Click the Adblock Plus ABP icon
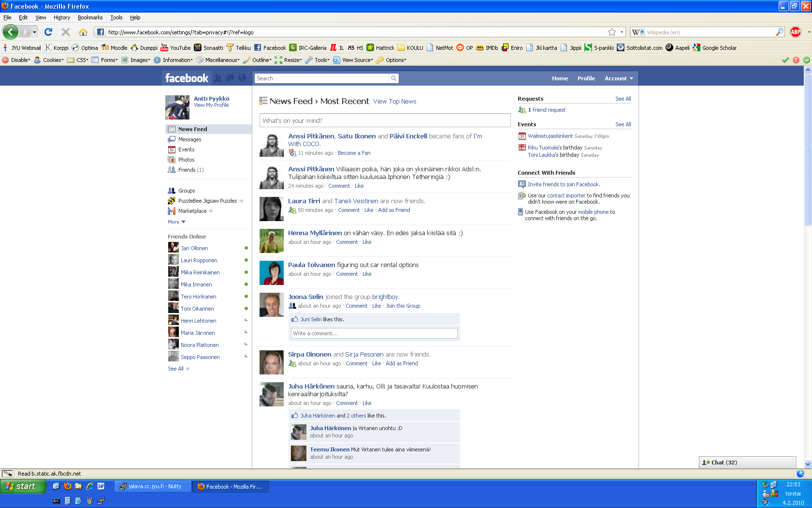Screen dimensions: 812x508 [x=796, y=32]
